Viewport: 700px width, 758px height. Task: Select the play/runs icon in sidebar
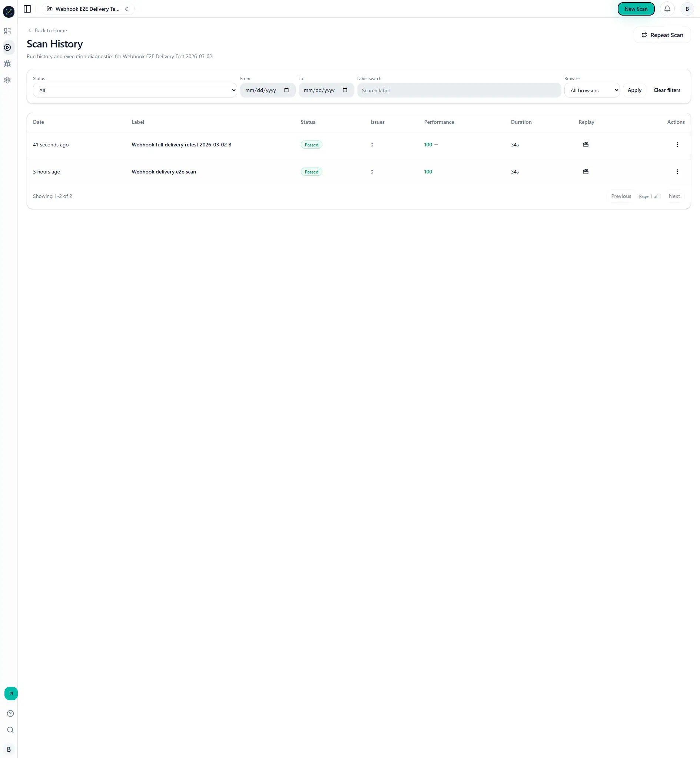pyautogui.click(x=7, y=47)
